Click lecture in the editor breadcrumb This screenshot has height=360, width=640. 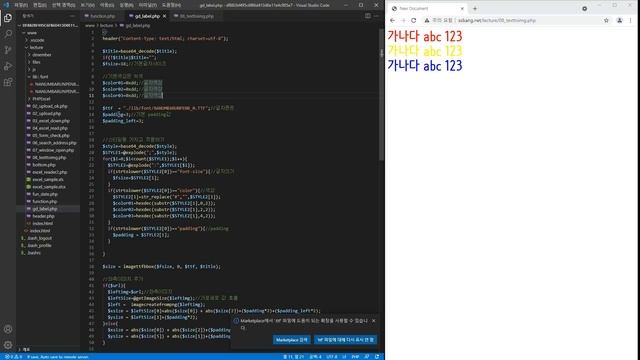(106, 25)
